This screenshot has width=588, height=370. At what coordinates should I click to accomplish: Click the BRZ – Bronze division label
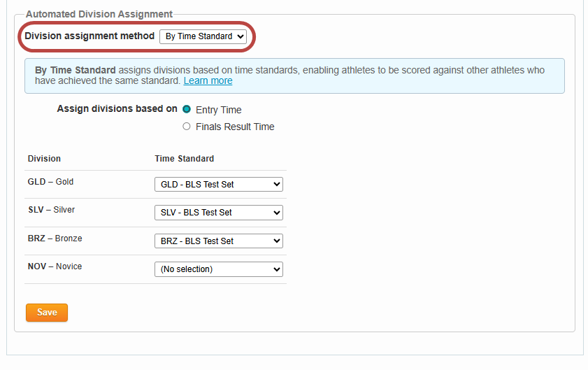(x=55, y=239)
